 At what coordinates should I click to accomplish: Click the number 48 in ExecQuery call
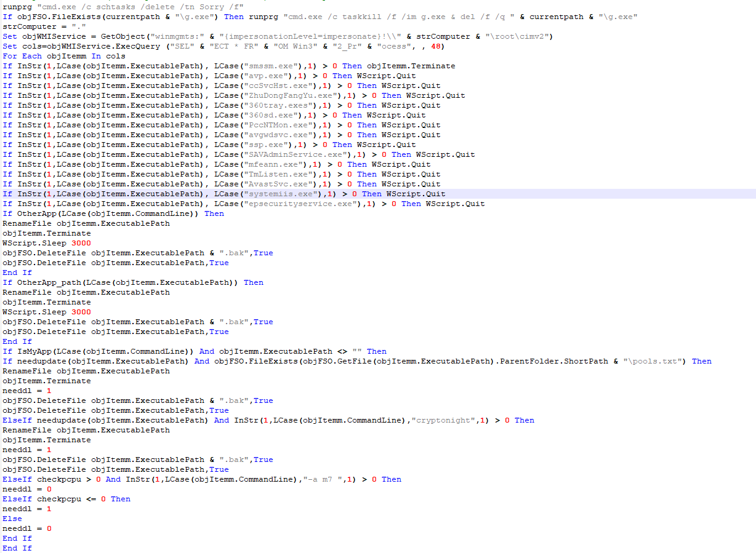click(x=436, y=46)
